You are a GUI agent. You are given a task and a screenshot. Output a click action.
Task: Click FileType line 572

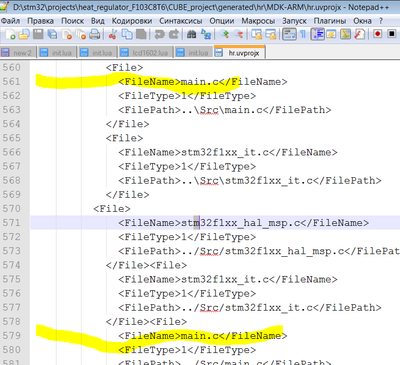click(187, 237)
